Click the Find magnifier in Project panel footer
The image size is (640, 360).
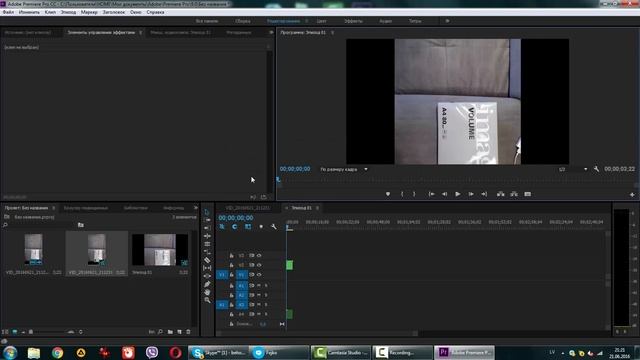pyautogui.click(x=160, y=332)
